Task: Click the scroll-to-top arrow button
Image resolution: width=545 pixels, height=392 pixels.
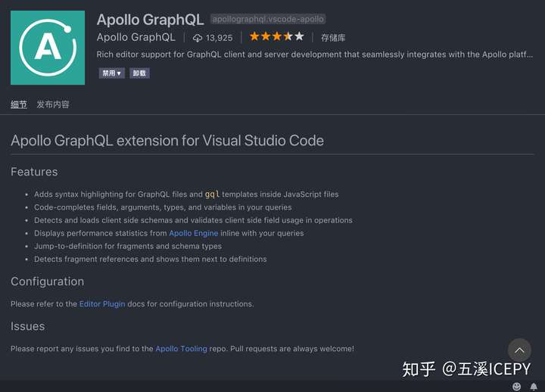Action: click(519, 350)
